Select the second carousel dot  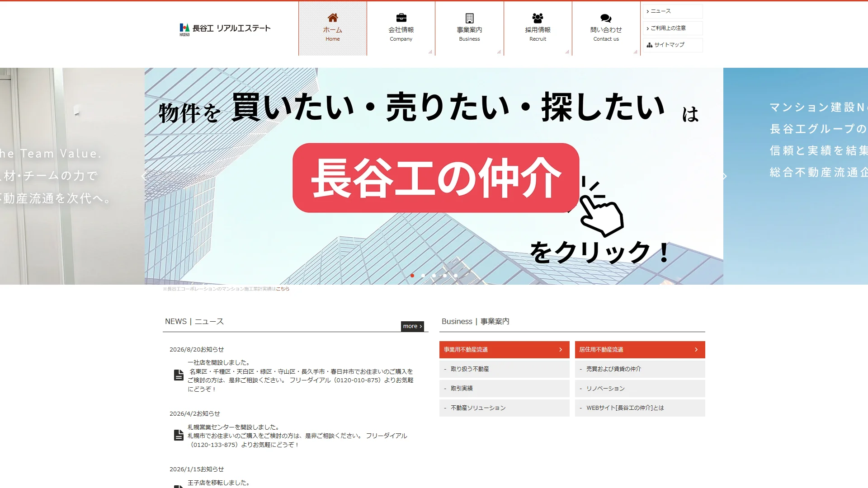click(x=423, y=276)
